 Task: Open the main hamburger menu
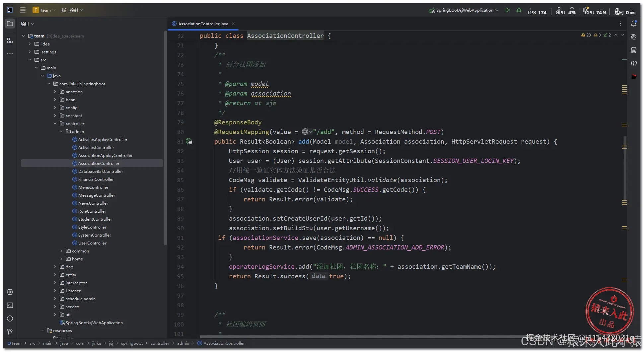point(23,10)
